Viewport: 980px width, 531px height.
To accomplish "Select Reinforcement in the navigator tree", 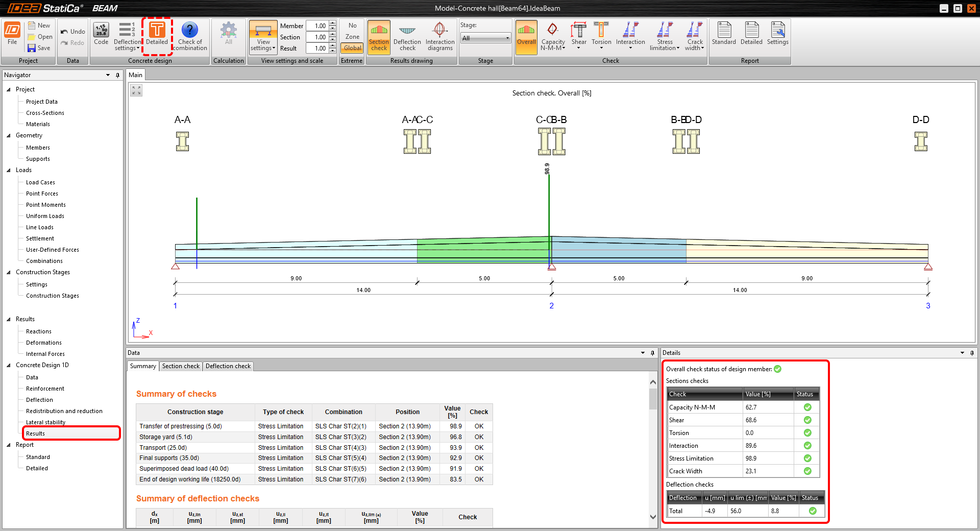I will click(x=45, y=389).
